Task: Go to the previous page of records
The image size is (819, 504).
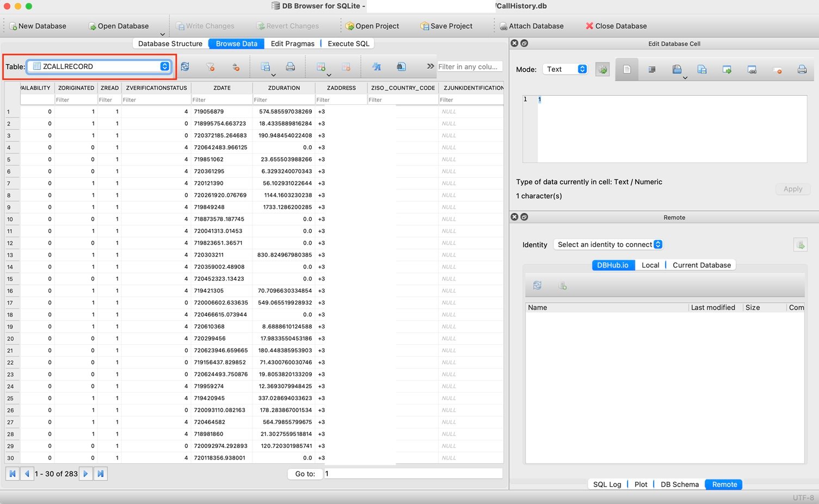Action: [27, 474]
